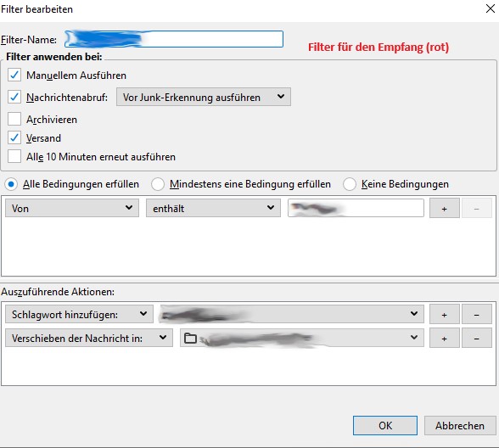Add action after Schlagwort hinzufügen row
The width and height of the screenshot is (499, 448).
click(445, 314)
